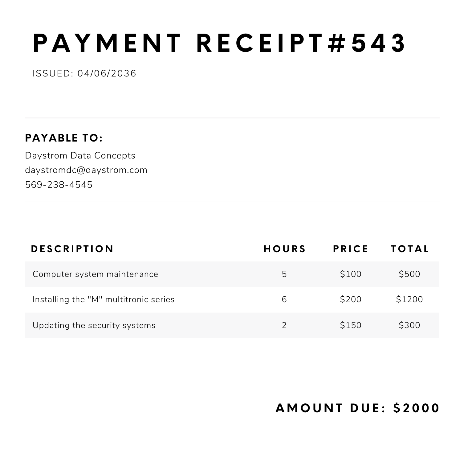Select the 'Installing the "M" multitronic series' text
The image size is (476, 461).
pos(104,299)
